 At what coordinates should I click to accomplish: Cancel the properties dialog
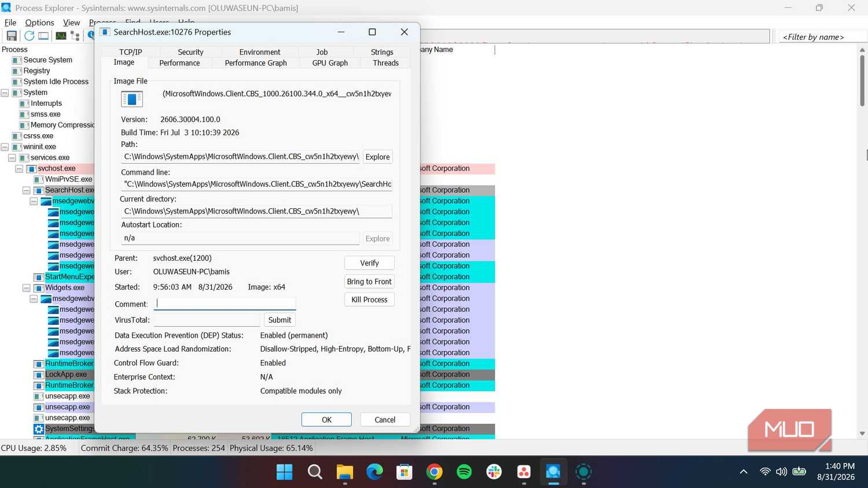pyautogui.click(x=385, y=420)
